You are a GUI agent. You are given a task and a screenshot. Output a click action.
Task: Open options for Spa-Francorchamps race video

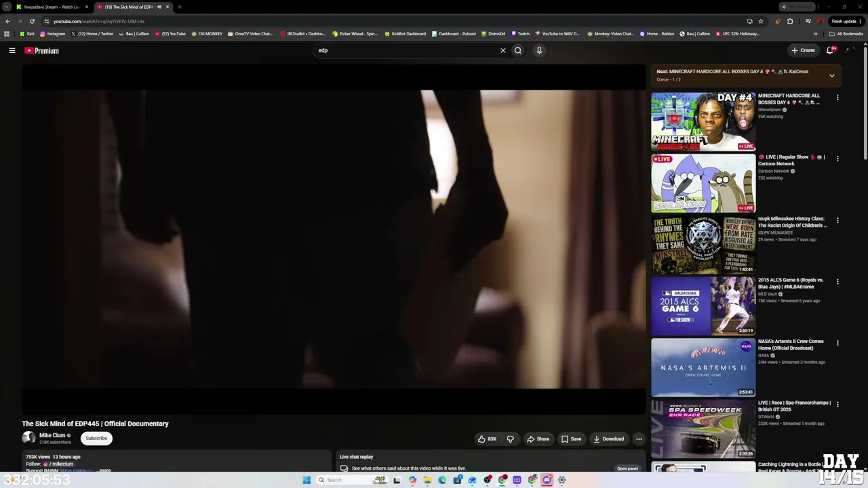837,404
